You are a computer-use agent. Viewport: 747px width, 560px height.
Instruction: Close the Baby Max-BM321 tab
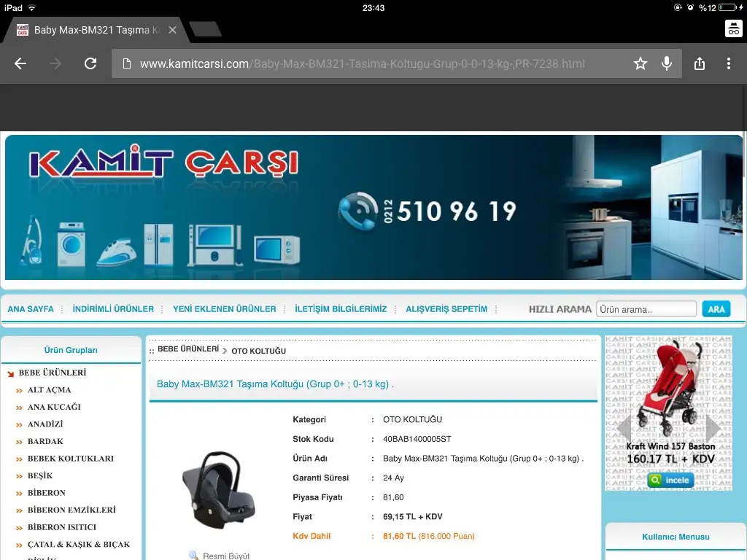point(172,30)
